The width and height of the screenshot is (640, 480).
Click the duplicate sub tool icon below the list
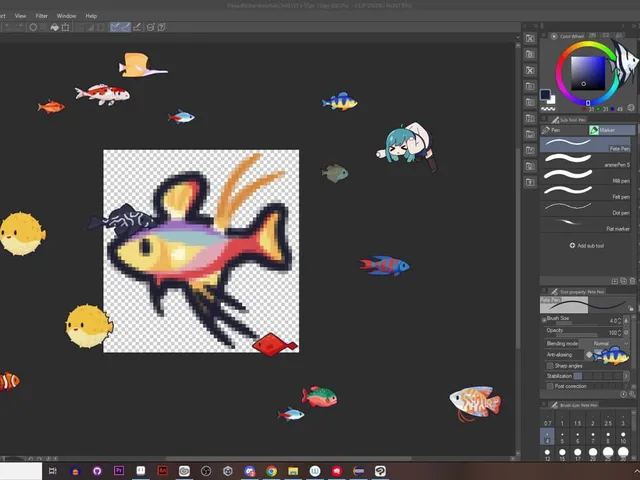click(623, 281)
